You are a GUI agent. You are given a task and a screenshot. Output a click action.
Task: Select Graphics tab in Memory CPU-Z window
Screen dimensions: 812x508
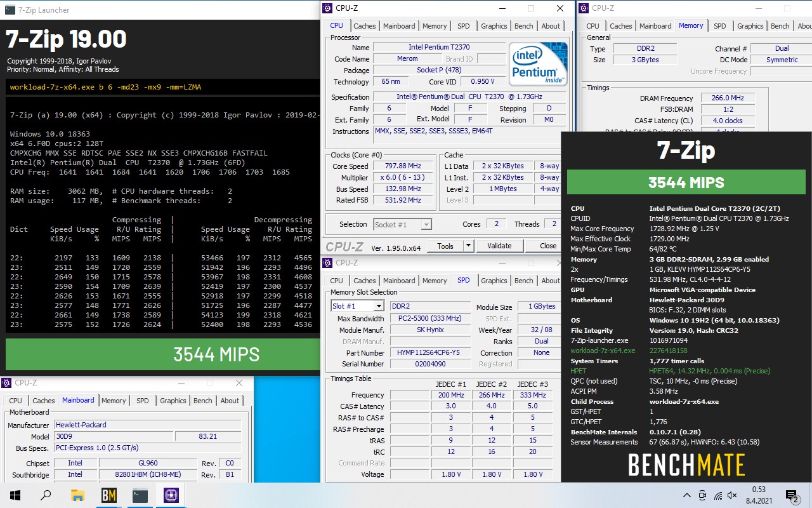(x=750, y=26)
